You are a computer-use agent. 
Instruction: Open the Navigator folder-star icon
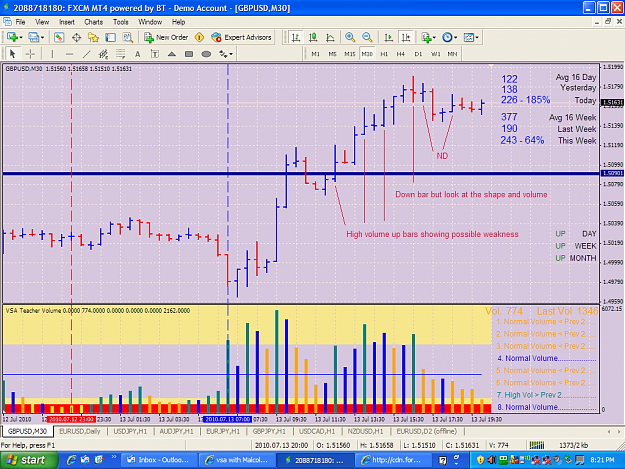click(93, 37)
